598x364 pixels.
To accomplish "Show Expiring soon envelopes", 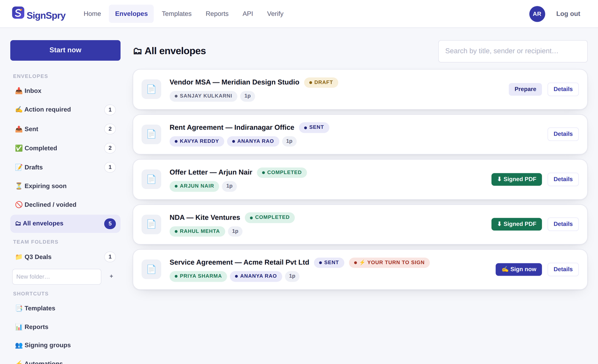I will coord(65,186).
